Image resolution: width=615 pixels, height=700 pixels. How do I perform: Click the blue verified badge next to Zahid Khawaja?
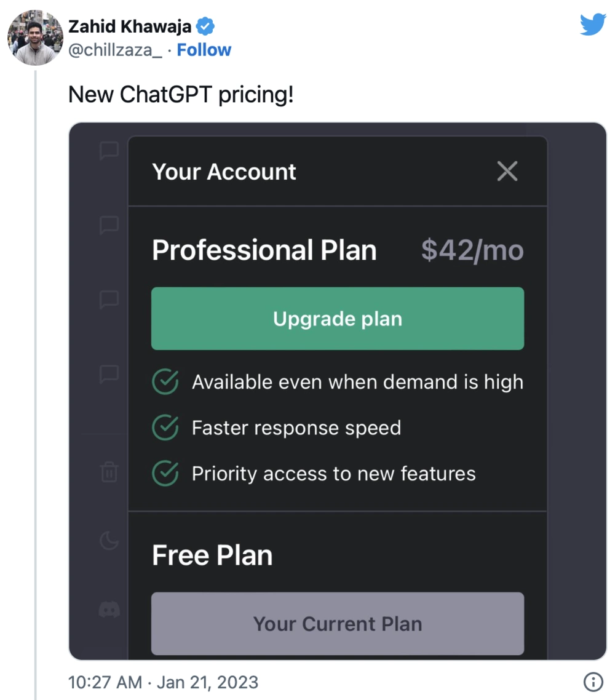click(205, 26)
